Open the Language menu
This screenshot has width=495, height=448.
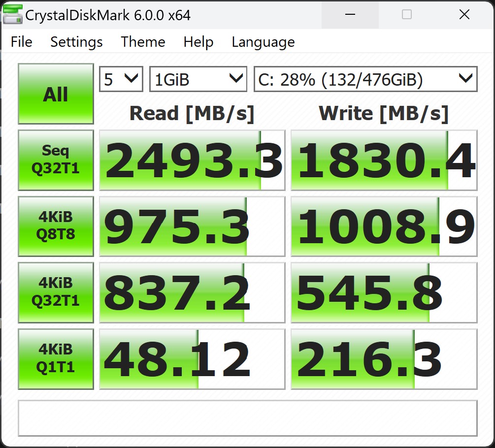click(x=263, y=42)
